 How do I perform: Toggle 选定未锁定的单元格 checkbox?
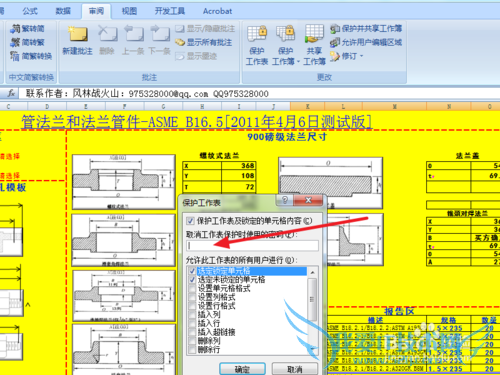(192, 279)
